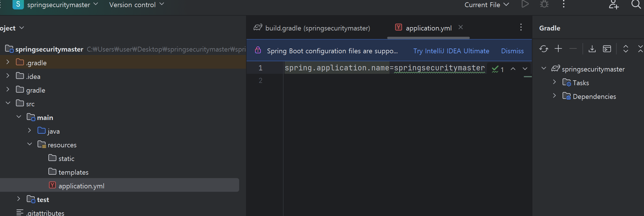Select resources folder label
This screenshot has height=216, width=644.
tap(62, 145)
